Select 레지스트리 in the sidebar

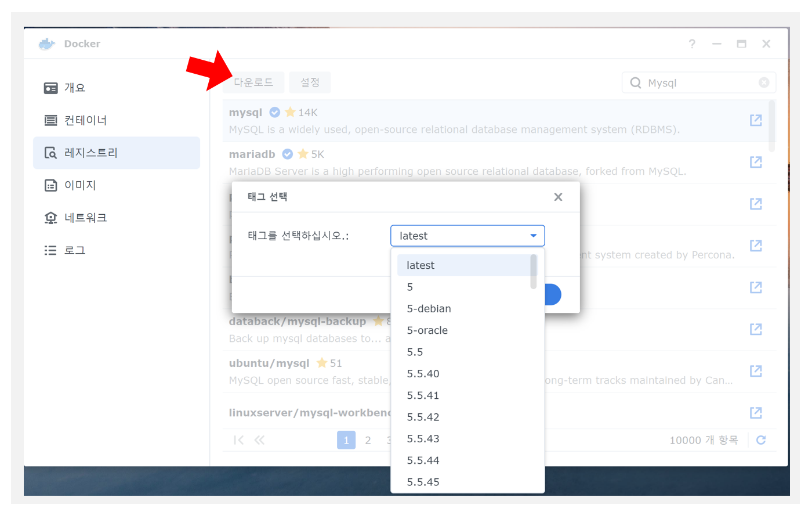tap(117, 153)
